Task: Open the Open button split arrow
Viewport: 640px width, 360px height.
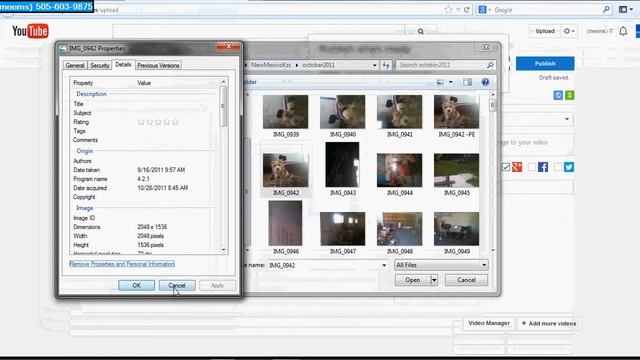Action: tap(434, 280)
